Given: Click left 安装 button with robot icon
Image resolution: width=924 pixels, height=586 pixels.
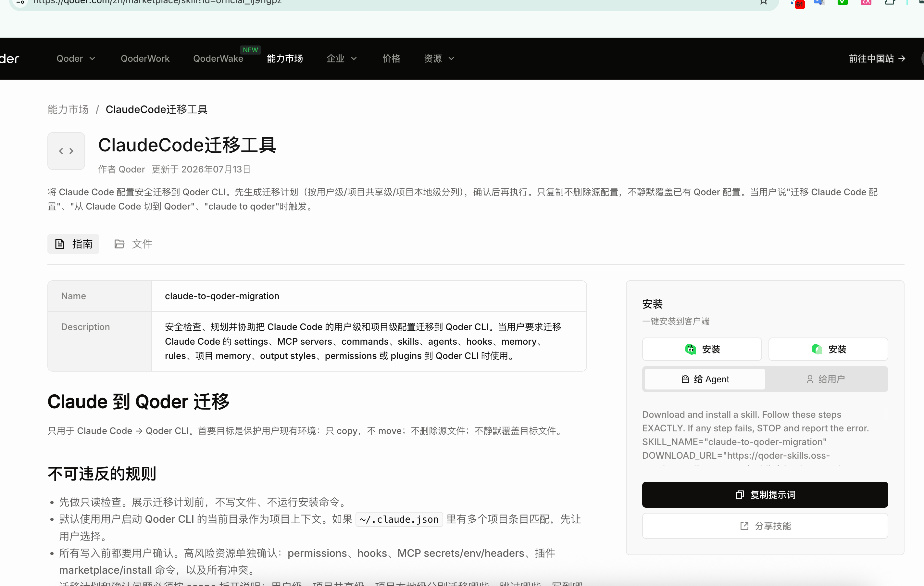Looking at the screenshot, I should [x=702, y=349].
